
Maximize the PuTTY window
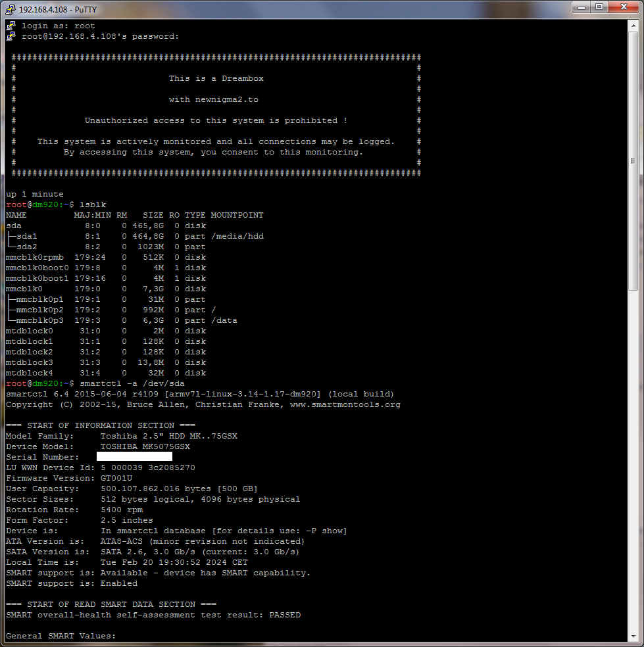tap(599, 7)
